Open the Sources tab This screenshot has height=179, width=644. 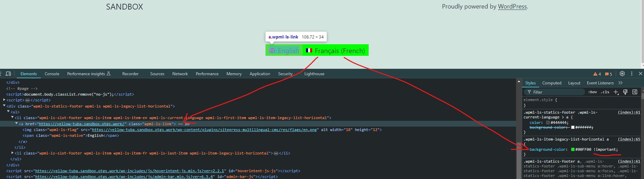157,74
